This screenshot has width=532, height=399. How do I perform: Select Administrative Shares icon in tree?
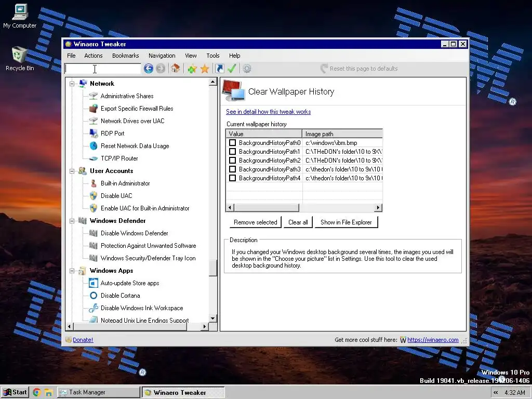[x=94, y=96]
